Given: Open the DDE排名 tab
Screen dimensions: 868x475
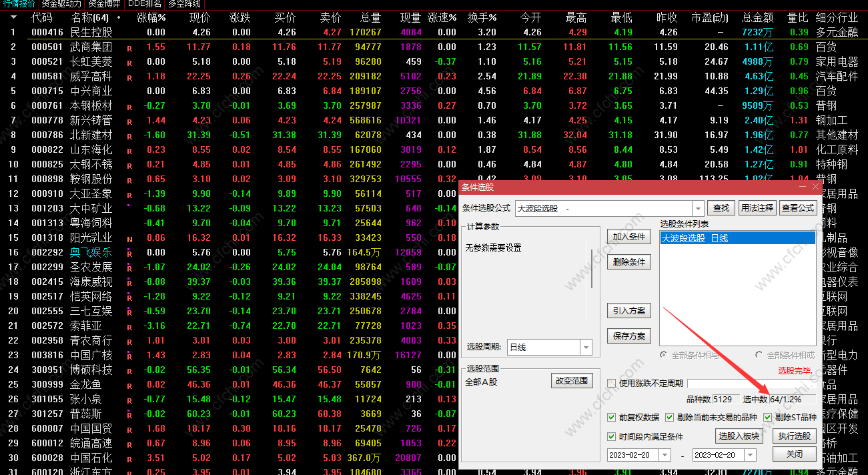Looking at the screenshot, I should pos(145,4).
